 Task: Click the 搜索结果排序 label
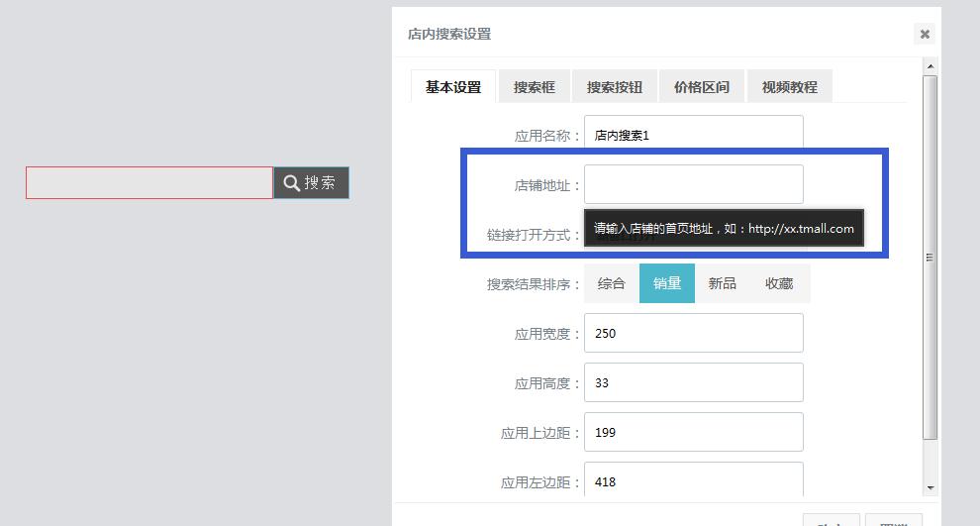[534, 284]
